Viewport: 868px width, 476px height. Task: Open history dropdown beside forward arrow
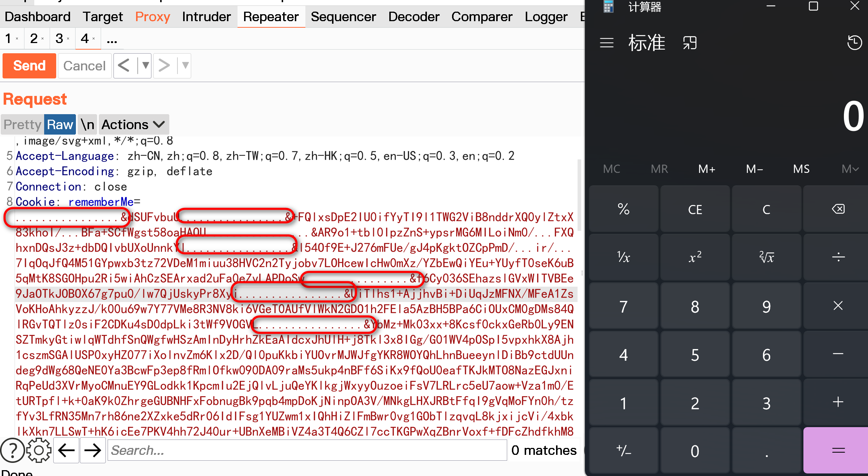click(x=185, y=66)
